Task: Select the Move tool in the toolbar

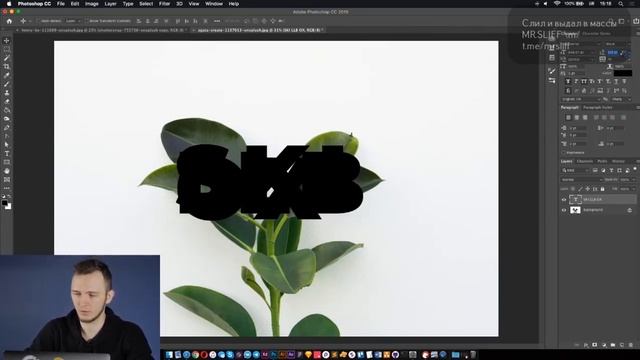Action: tap(7, 41)
